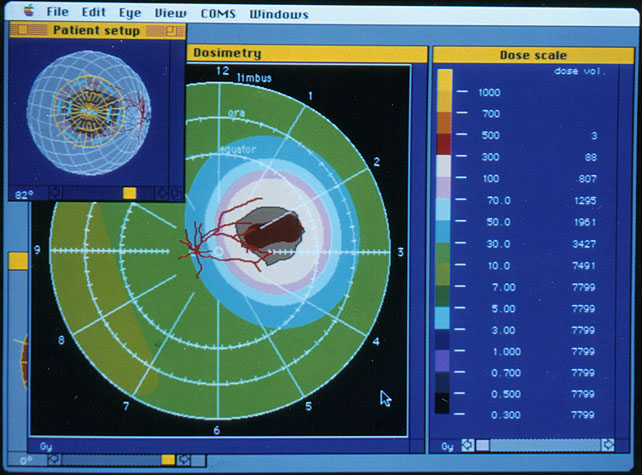Select the Dose scale window title bar

coord(530,55)
